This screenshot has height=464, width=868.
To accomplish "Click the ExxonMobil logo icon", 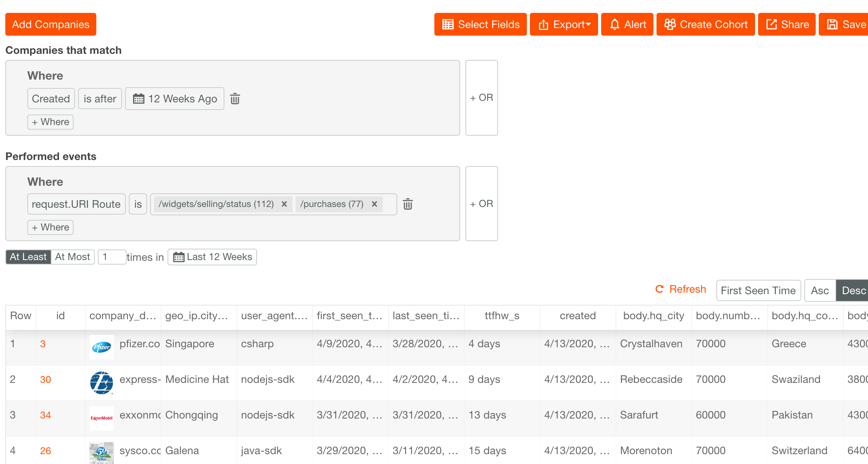I will 102,418.
